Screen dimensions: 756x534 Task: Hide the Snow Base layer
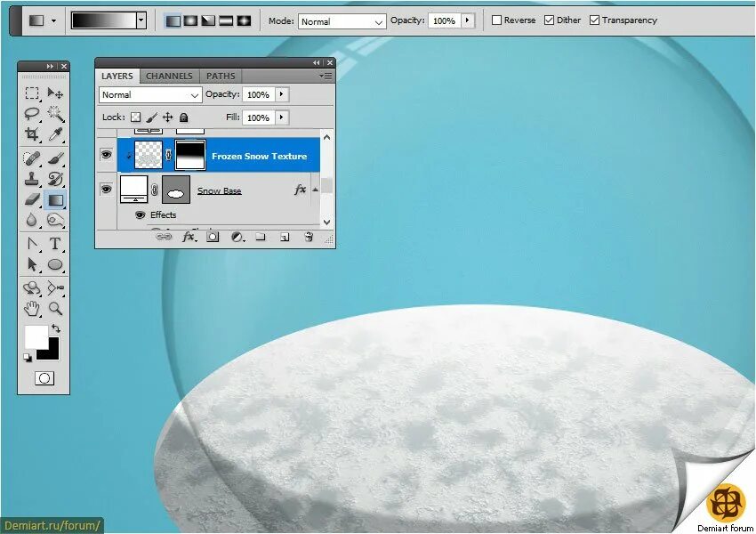pos(106,189)
